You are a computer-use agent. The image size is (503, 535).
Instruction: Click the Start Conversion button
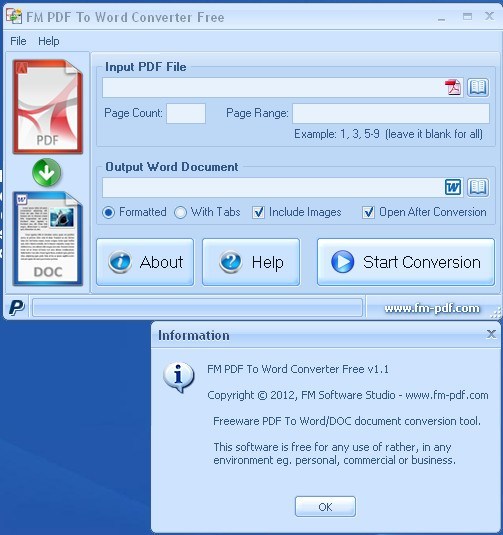click(406, 262)
